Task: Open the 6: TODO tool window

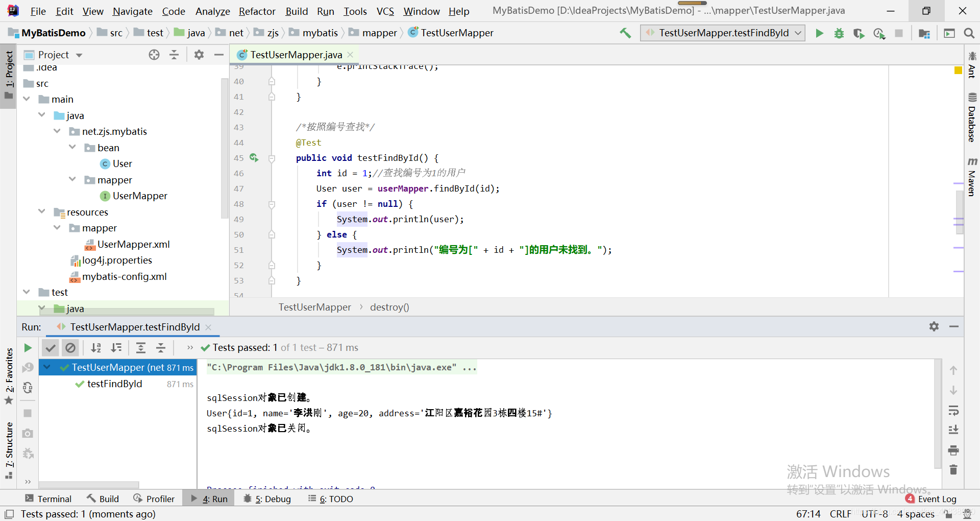Action: point(331,499)
